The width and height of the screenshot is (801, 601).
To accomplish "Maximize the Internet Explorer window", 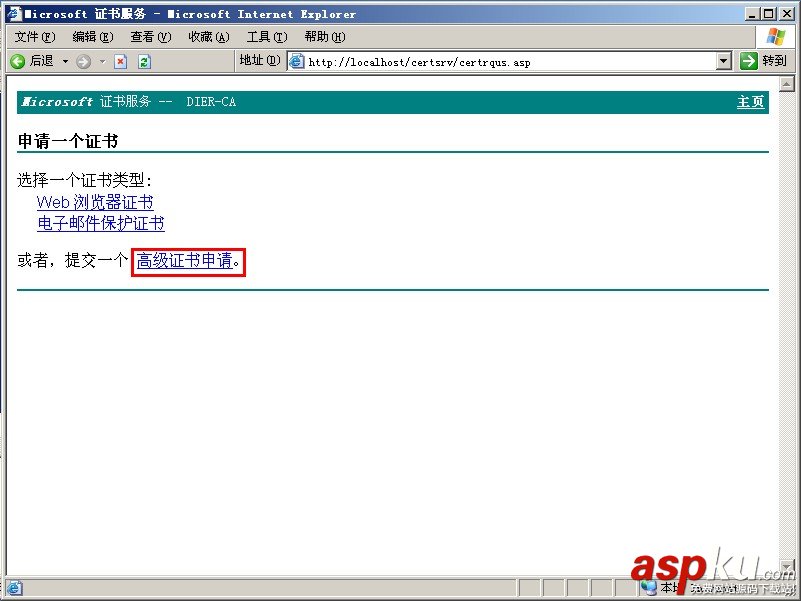I will pyautogui.click(x=768, y=14).
